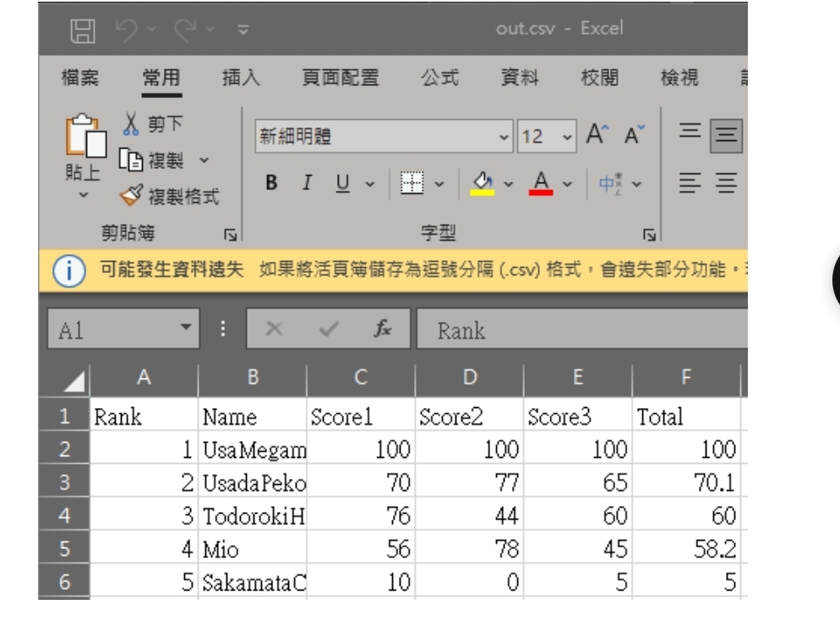840x626 pixels.
Task: Click the 剪下 (Cut) scissors icon
Action: click(134, 123)
